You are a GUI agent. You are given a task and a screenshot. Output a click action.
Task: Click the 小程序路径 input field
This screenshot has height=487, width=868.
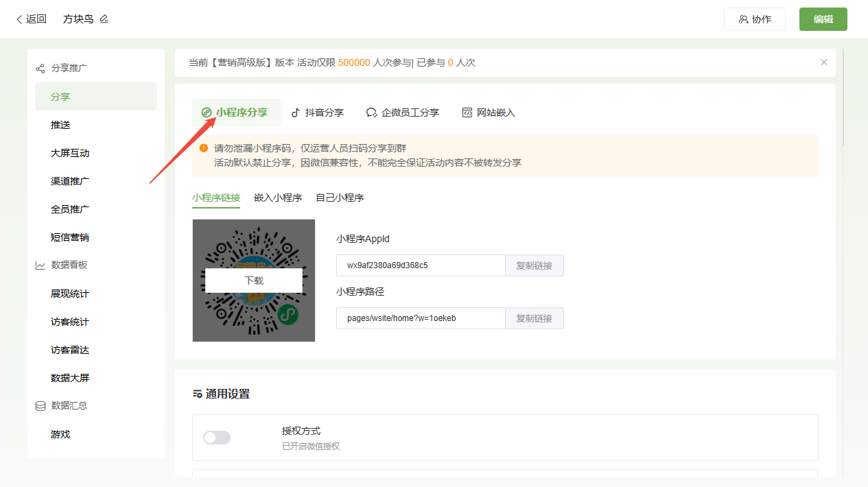click(x=421, y=318)
